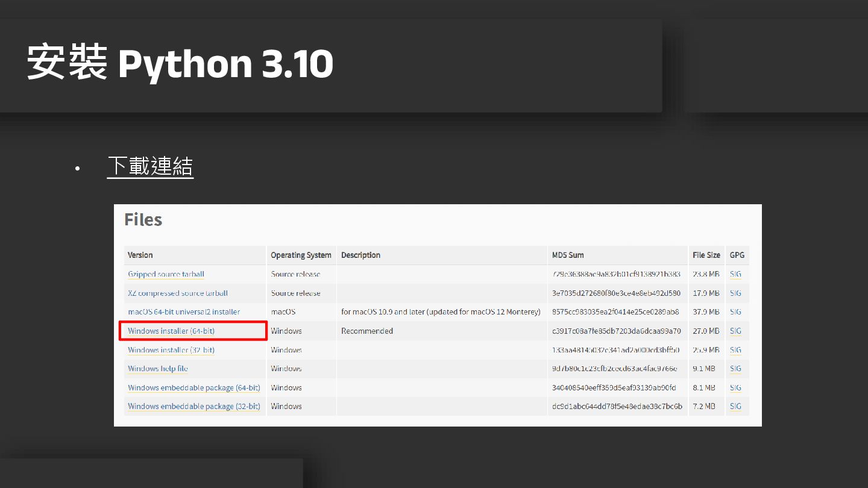Download Windows embeddable package (64-bit)

click(x=194, y=388)
